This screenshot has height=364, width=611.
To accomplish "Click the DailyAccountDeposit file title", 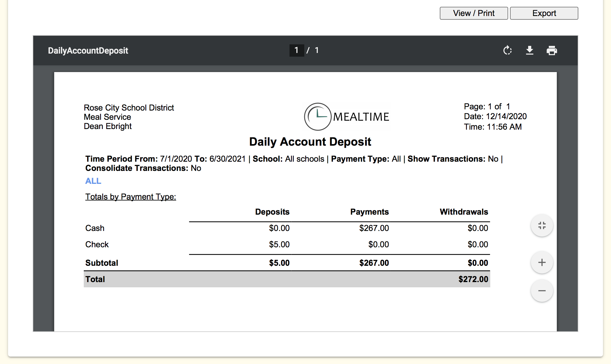I will pos(88,51).
